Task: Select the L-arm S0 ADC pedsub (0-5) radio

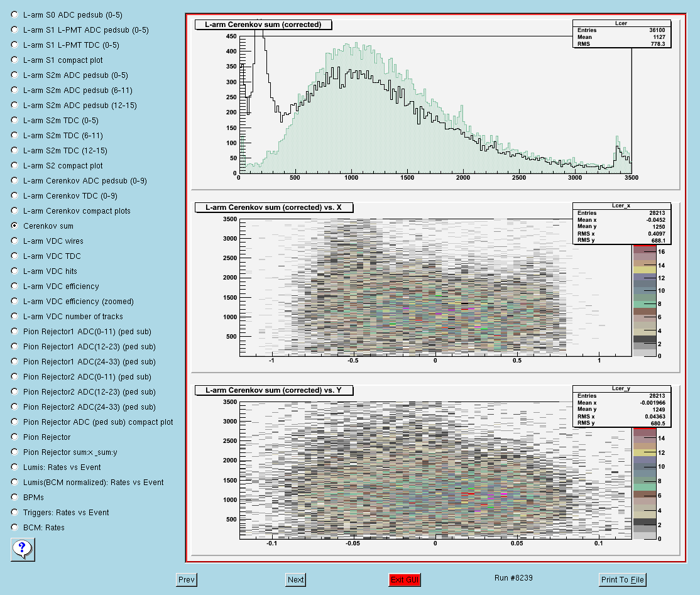Action: (x=14, y=14)
